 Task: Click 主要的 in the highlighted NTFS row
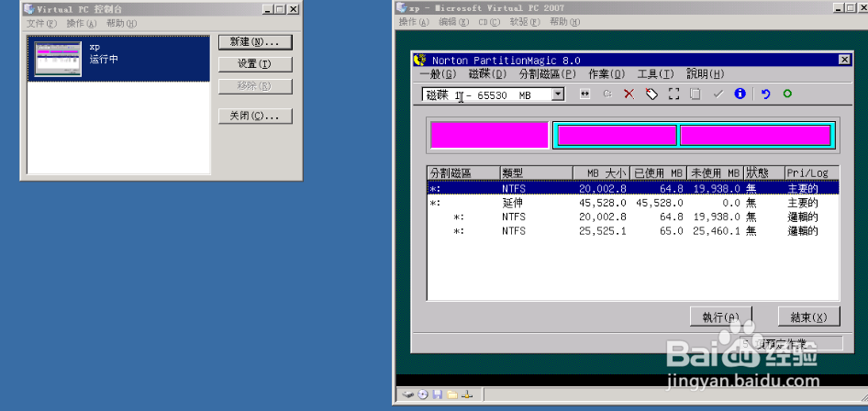tap(803, 189)
